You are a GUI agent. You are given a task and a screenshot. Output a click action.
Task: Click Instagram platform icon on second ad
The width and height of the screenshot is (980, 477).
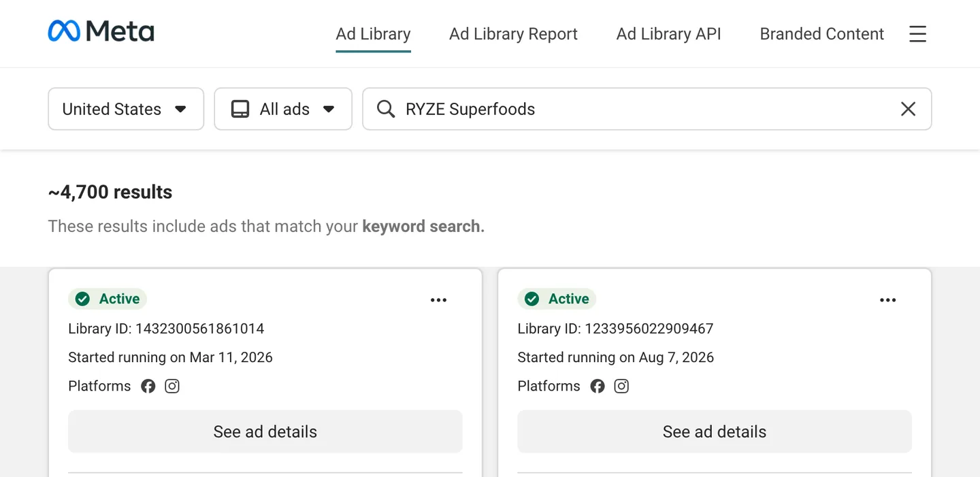(x=621, y=386)
